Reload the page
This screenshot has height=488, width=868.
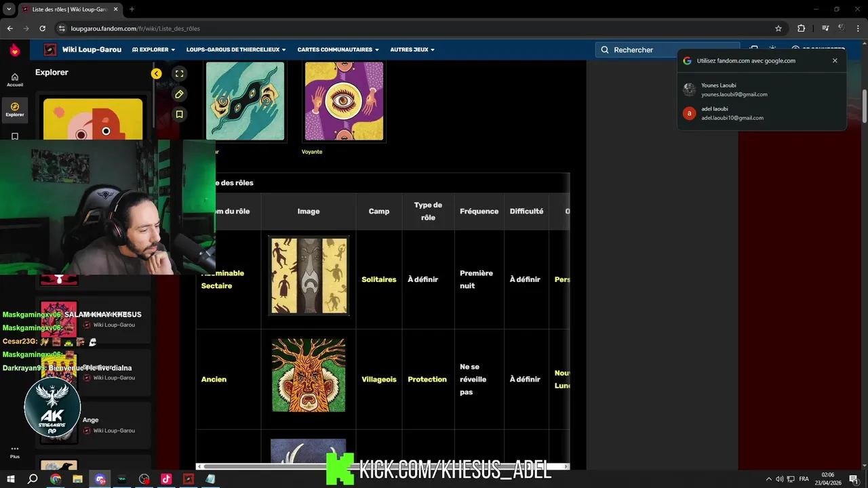(x=42, y=28)
